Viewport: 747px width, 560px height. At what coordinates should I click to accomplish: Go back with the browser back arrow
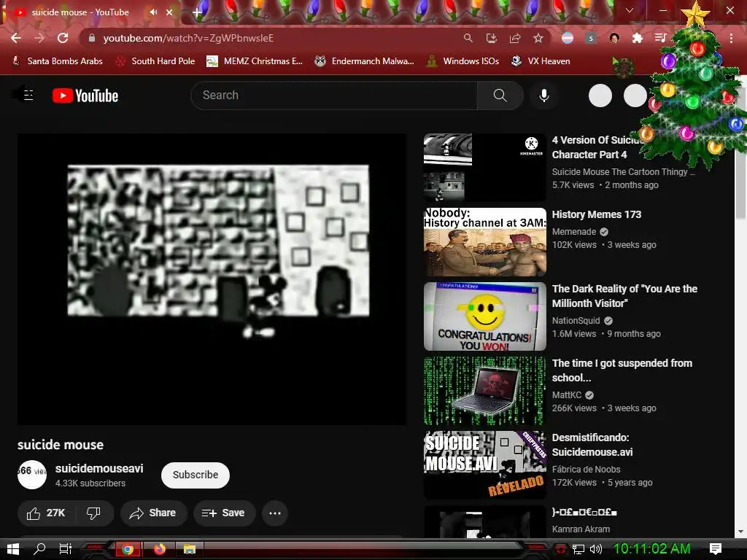(16, 38)
